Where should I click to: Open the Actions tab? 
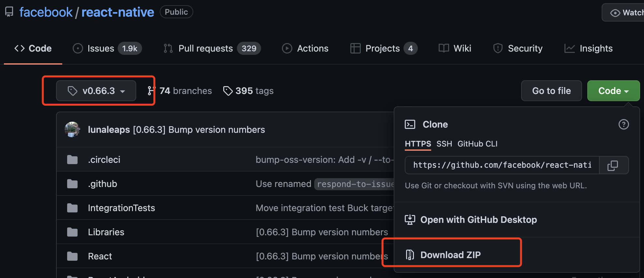[x=305, y=48]
